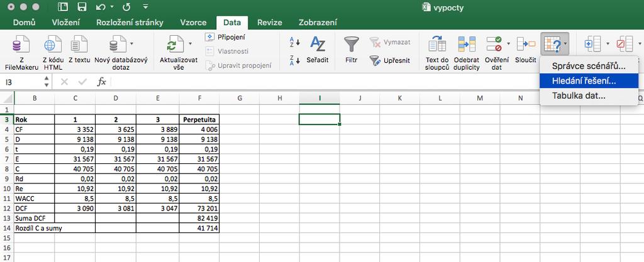Viewport: 644px width, 262px height.
Task: Expand the group dropdown arrow
Action: pos(608,43)
